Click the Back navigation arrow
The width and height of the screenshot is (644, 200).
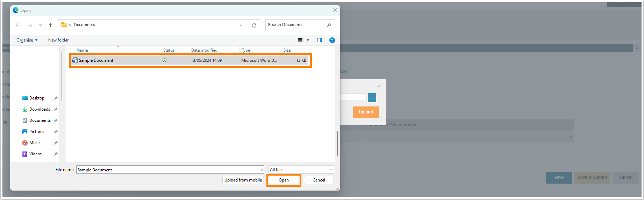[17, 25]
